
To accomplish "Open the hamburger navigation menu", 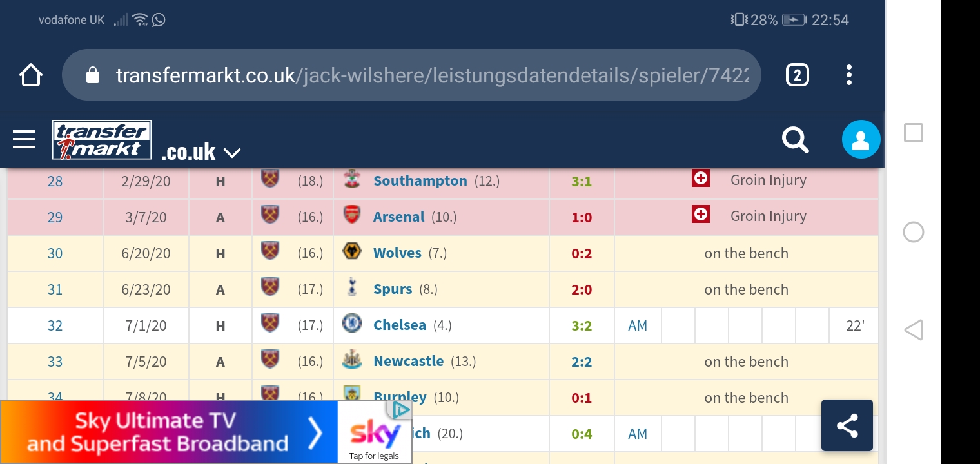I will [24, 139].
